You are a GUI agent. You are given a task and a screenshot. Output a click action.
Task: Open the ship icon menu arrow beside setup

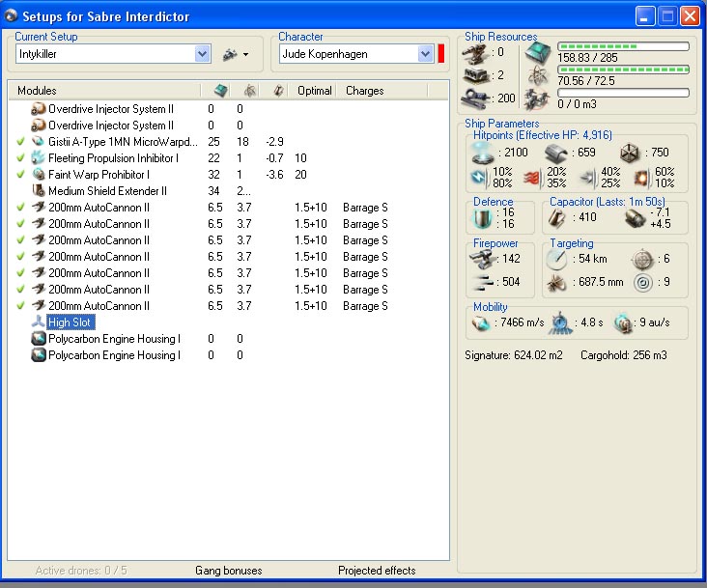click(245, 54)
